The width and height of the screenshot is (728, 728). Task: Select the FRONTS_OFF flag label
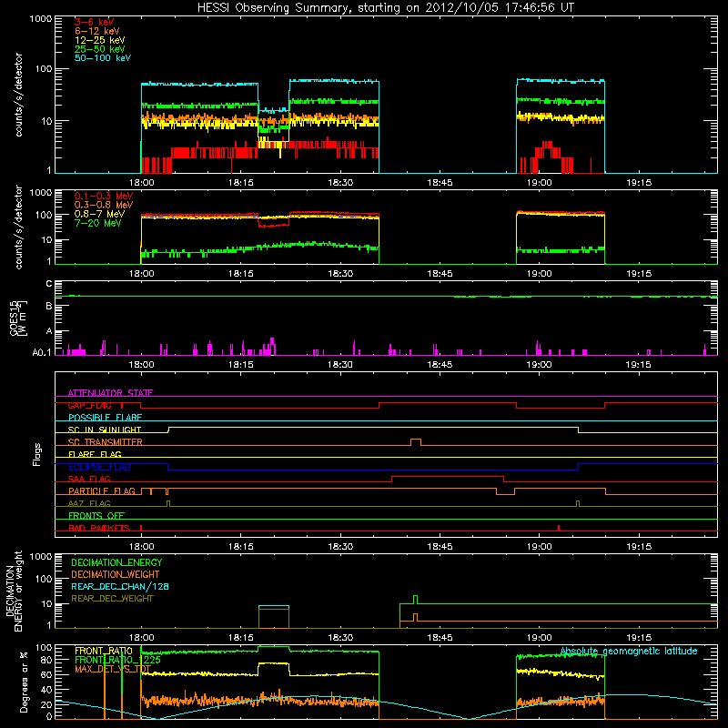pyautogui.click(x=96, y=516)
